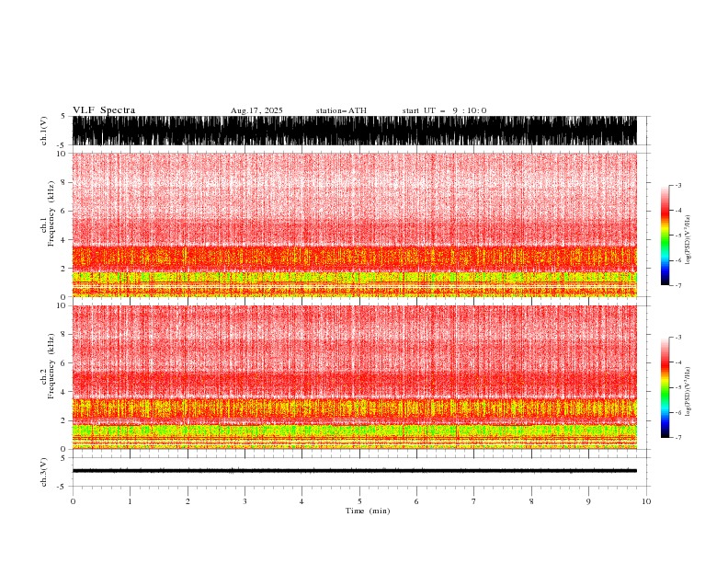
Task: Click the "3" tick on the Time axis
Action: click(x=245, y=501)
